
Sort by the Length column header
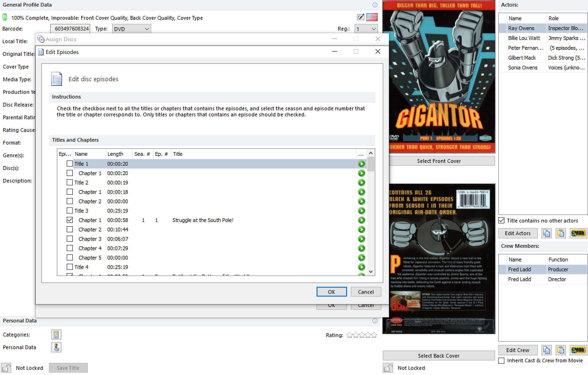click(119, 154)
